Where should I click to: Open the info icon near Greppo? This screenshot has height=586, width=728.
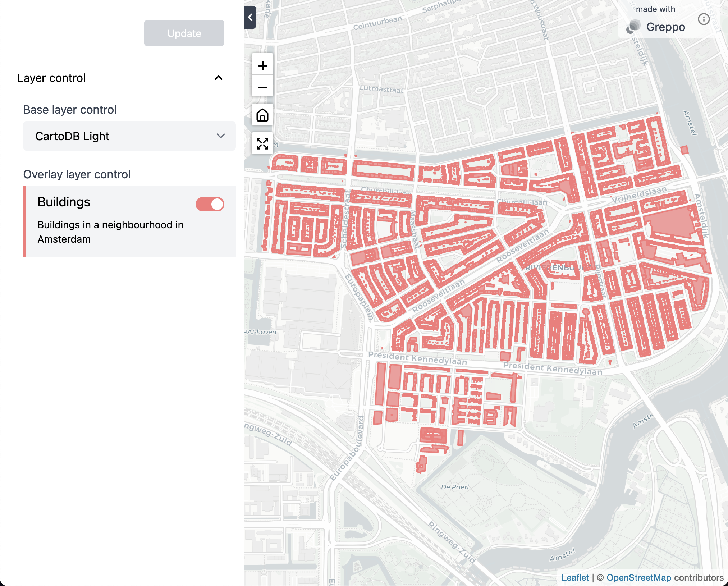704,19
